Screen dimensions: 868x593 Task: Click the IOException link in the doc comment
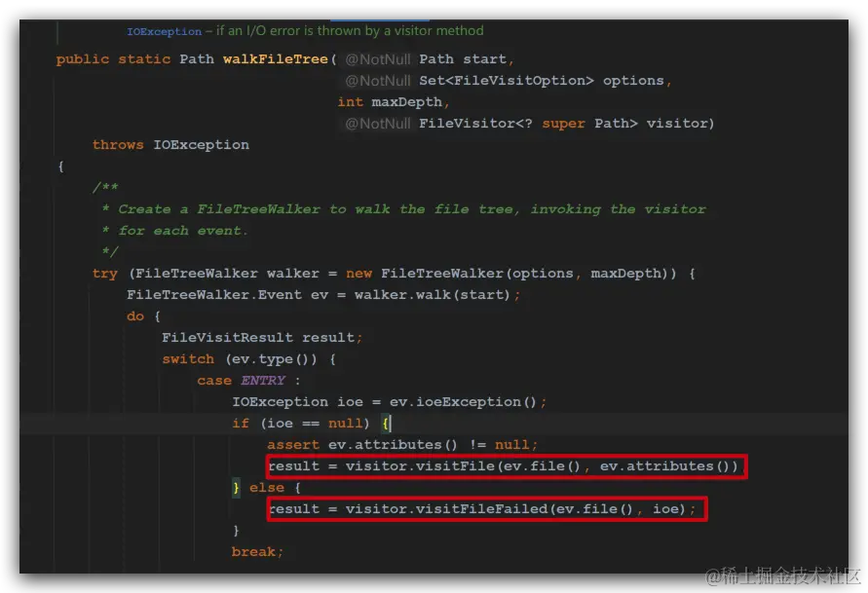[164, 31]
